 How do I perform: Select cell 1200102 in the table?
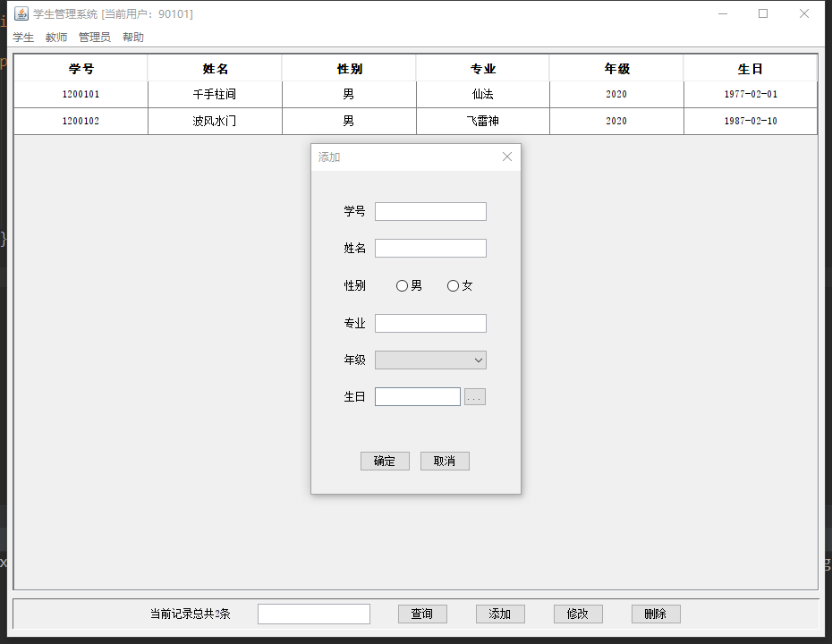click(x=81, y=122)
